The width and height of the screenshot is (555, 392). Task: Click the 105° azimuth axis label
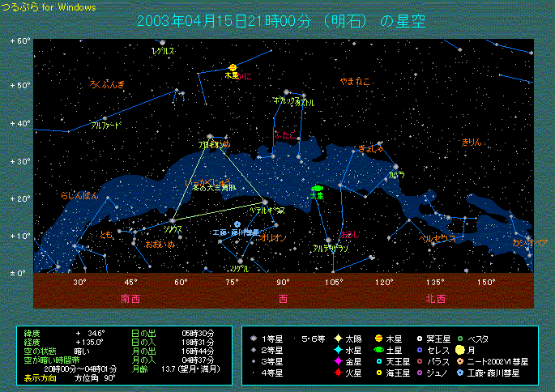(334, 282)
